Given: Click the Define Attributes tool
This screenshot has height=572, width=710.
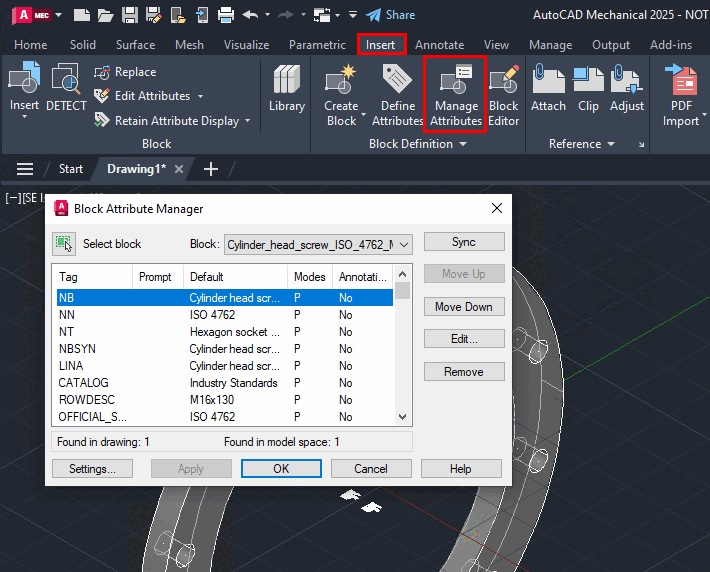Looking at the screenshot, I should coord(398,95).
